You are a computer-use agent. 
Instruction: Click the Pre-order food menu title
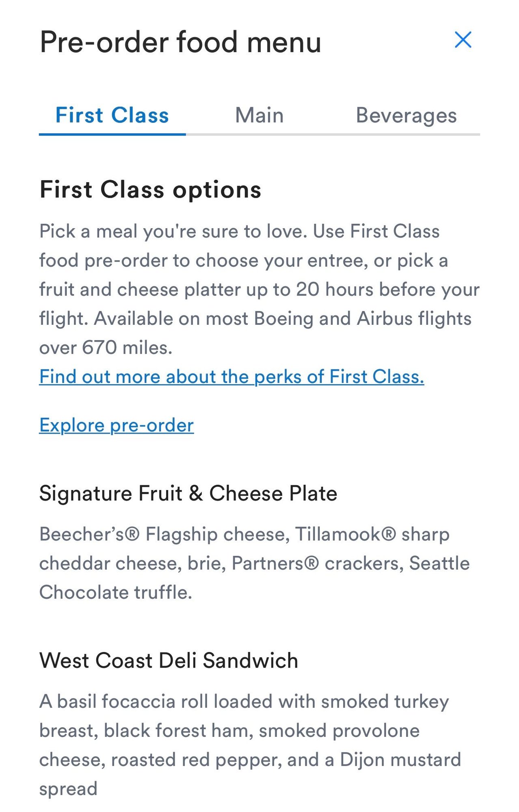click(x=180, y=42)
